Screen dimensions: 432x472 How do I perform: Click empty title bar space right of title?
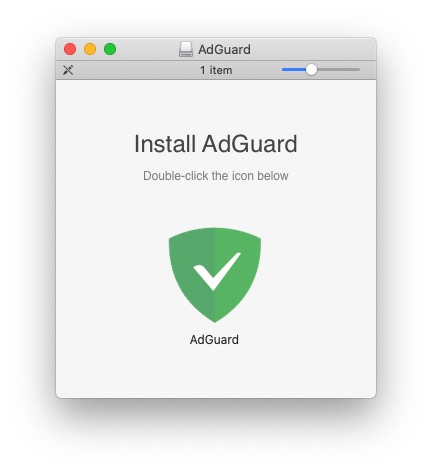(x=313, y=49)
